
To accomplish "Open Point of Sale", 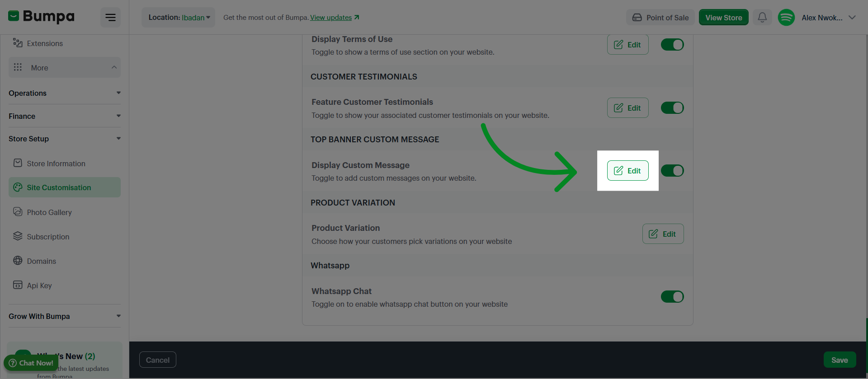I will [660, 18].
